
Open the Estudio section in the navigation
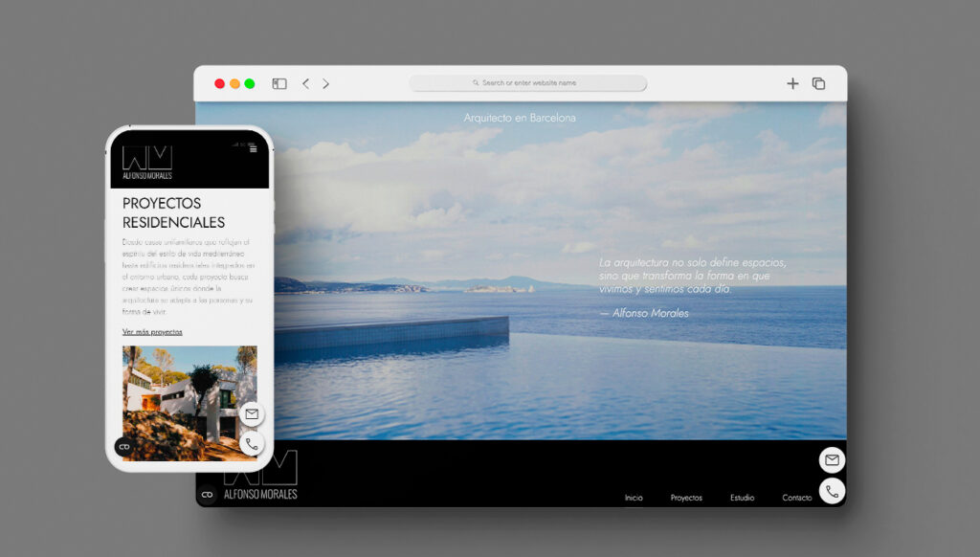coord(743,498)
